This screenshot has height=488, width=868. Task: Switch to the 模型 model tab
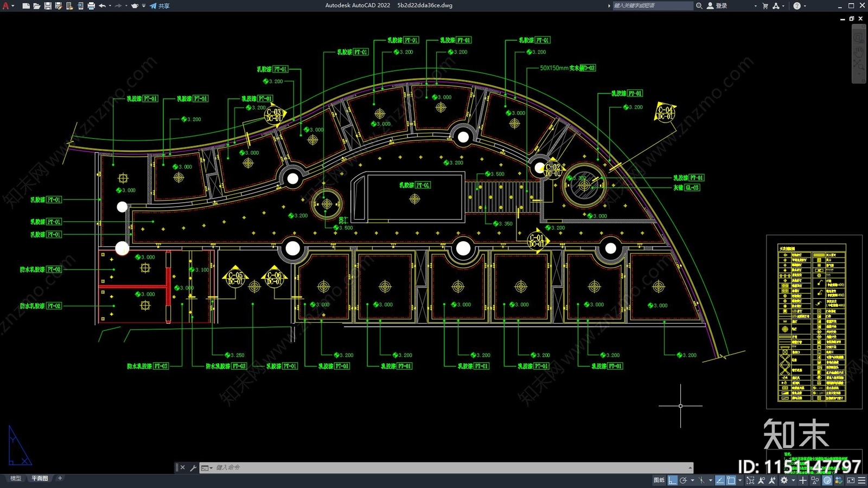point(16,478)
